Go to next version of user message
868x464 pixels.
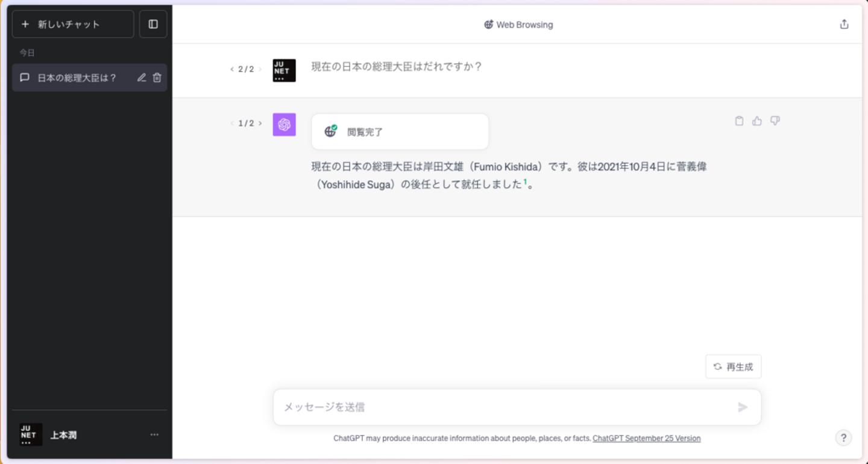260,69
